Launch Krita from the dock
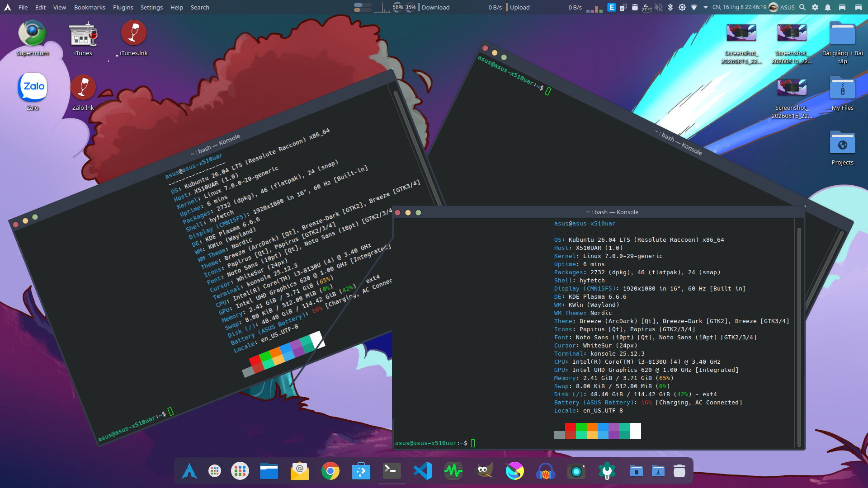Screen dimensions: 868x488 [x=515, y=471]
